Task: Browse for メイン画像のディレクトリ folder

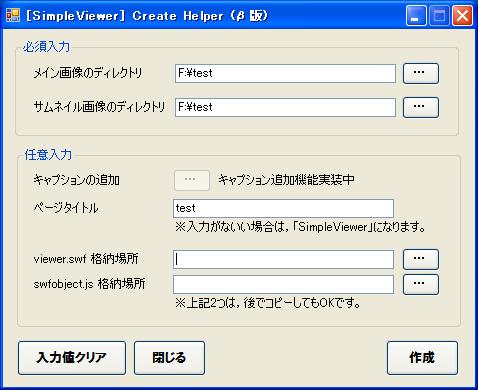Action: (x=421, y=73)
